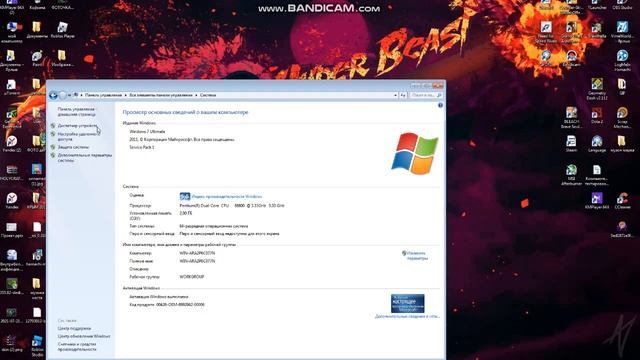Select KMPlayer 64X icon near CCleaner
The image size is (640, 360).
coord(597,201)
